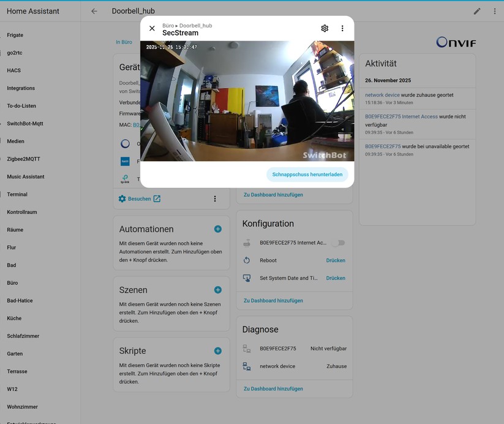Click the Reboot circular arrow icon

coord(246,260)
